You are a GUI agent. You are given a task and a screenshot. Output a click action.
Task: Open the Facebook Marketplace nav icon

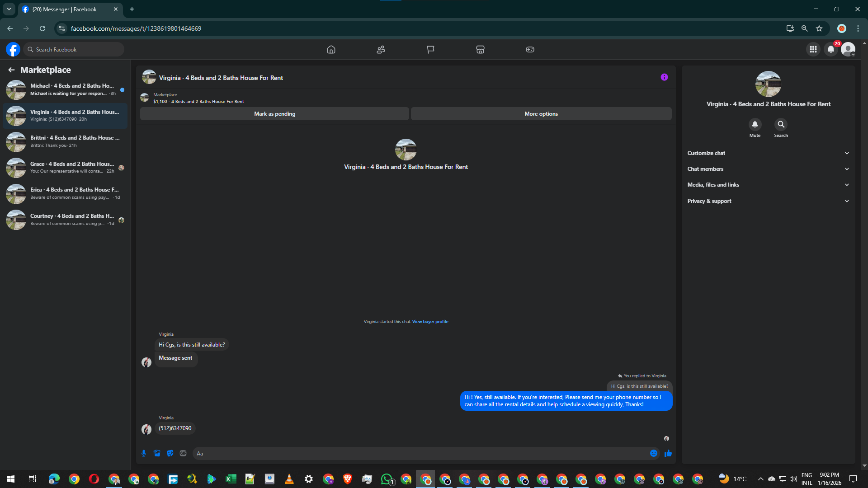click(x=480, y=49)
